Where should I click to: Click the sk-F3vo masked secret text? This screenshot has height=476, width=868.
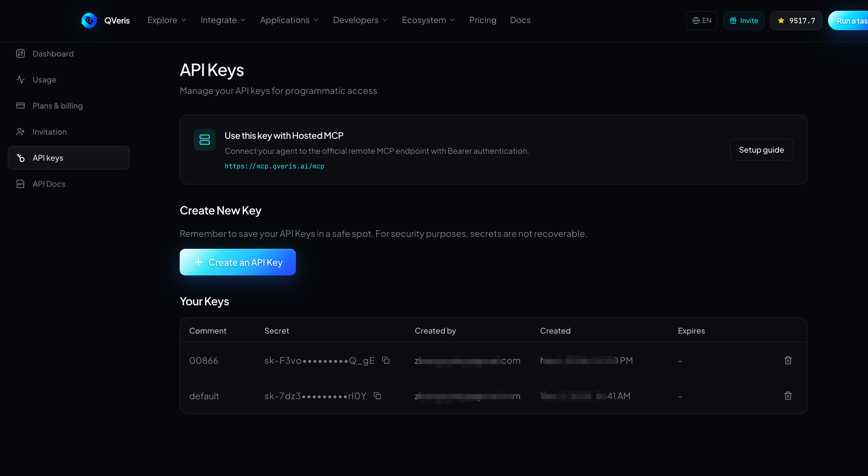click(x=319, y=360)
